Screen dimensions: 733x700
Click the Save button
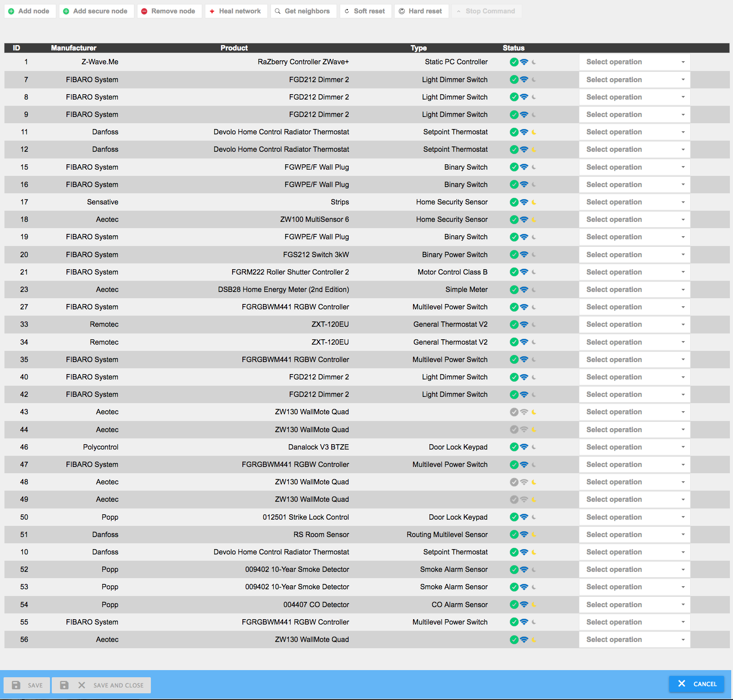[27, 685]
